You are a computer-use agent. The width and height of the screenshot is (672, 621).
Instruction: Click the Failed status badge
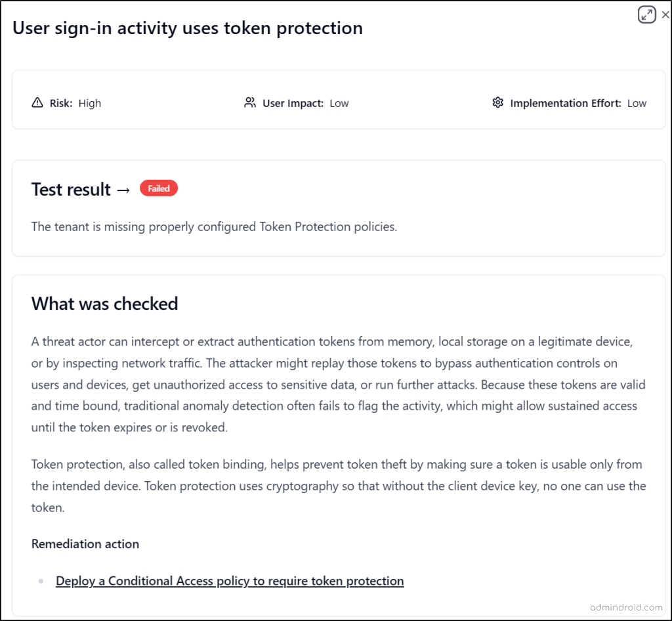pyautogui.click(x=158, y=188)
